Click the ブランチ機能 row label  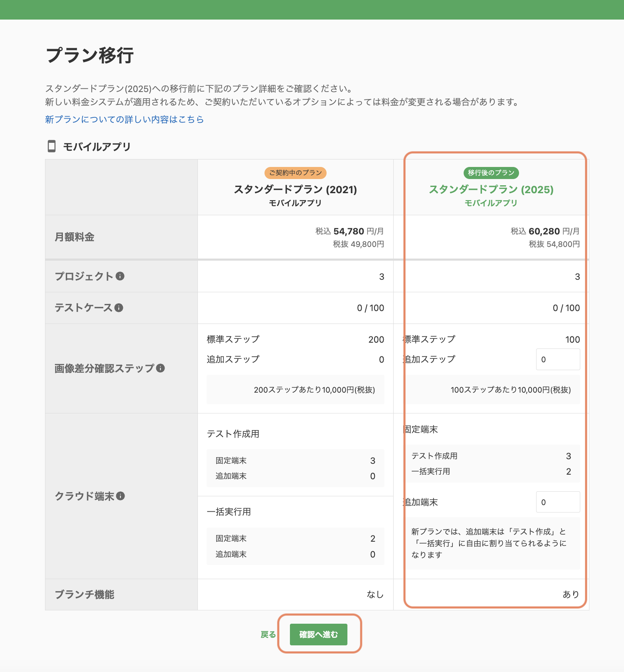pyautogui.click(x=85, y=595)
